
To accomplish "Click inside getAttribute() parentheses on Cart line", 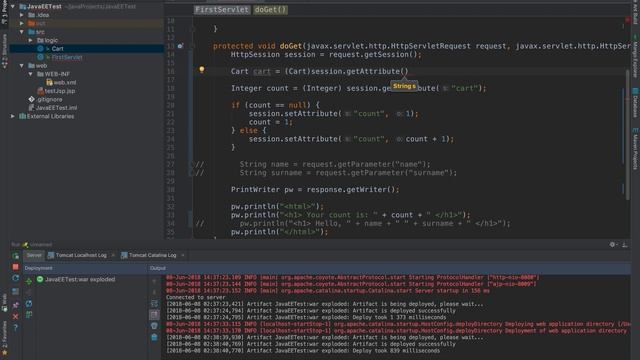I will coord(404,71).
